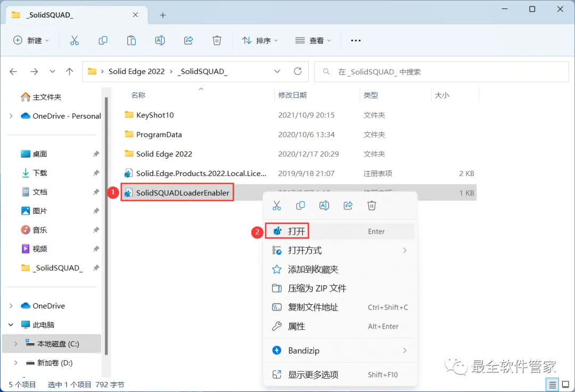Sort by the 类型 column header

pos(371,95)
